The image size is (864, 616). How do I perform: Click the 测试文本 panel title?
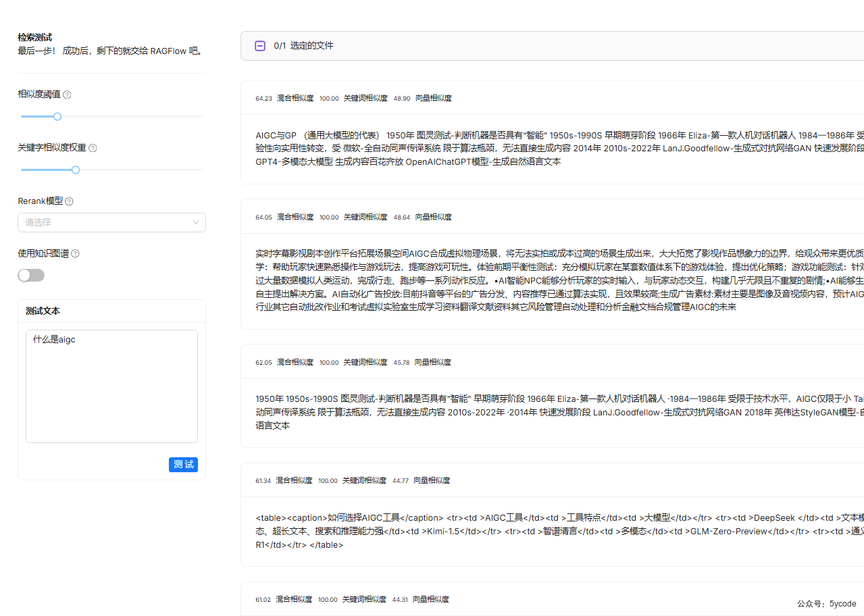coord(43,311)
